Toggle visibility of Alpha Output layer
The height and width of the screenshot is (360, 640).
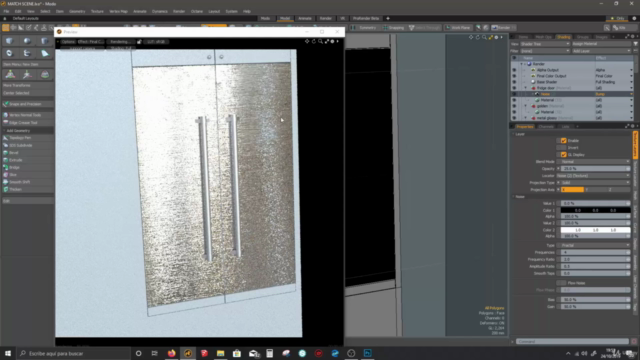coord(514,70)
